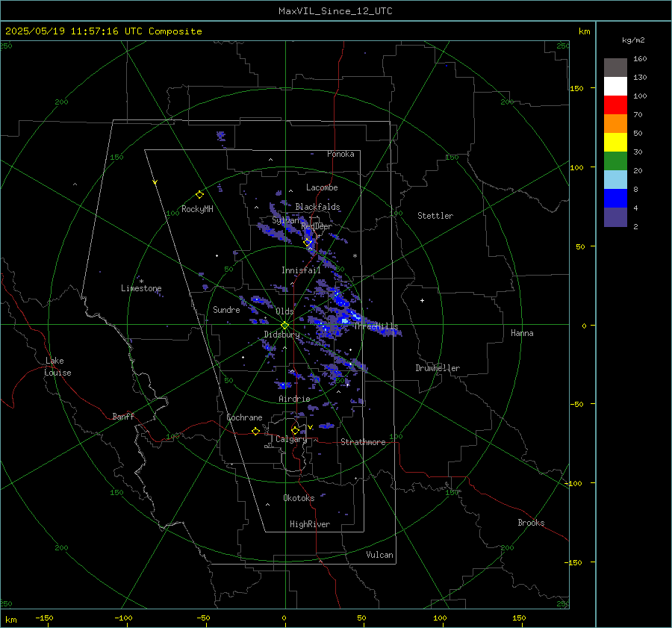Select the green 20-30 legend swatch
The height and width of the screenshot is (628, 672).
tap(615, 161)
